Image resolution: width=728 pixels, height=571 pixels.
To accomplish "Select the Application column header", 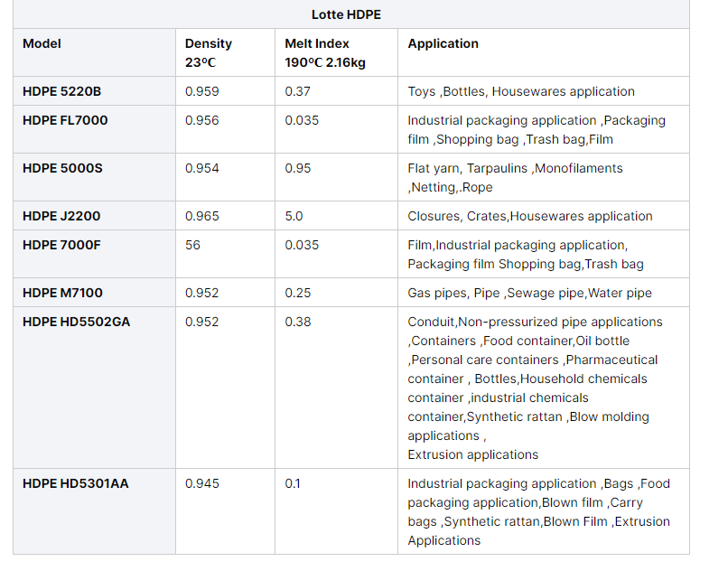I will pyautogui.click(x=443, y=43).
